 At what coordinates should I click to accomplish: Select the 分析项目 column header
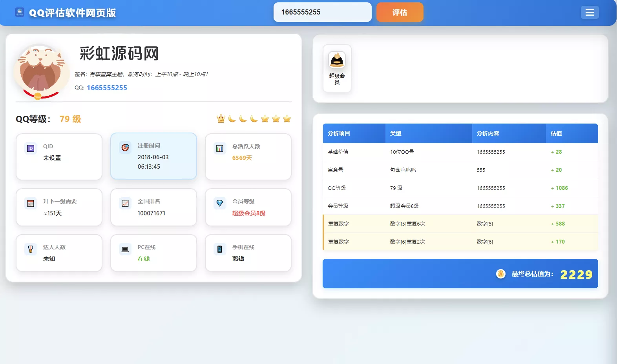pos(353,133)
